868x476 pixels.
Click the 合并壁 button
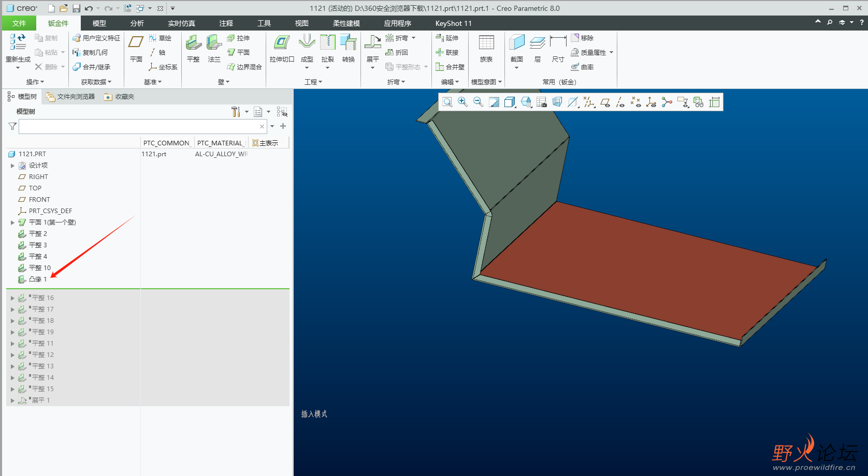point(450,67)
